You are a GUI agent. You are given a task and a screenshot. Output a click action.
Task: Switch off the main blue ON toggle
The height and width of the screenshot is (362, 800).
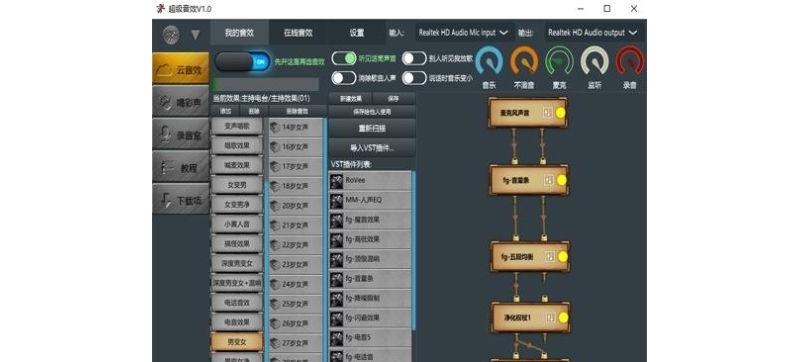(243, 62)
